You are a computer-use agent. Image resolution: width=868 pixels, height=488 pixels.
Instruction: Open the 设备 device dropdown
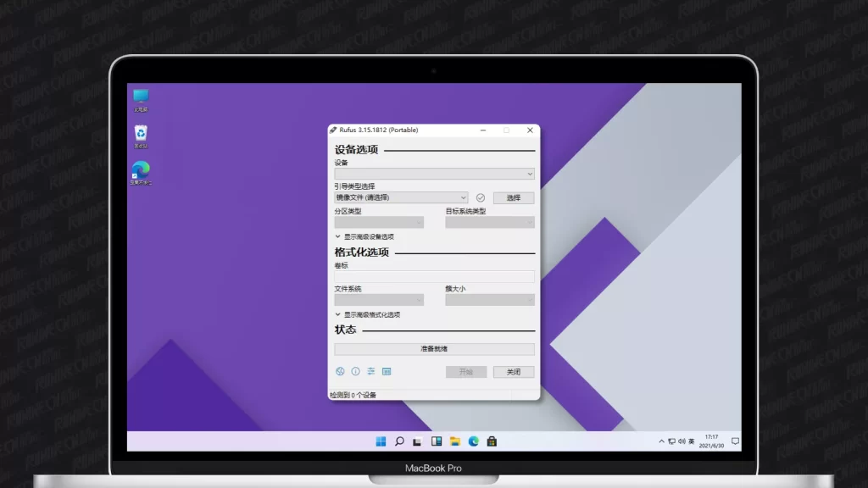click(434, 174)
